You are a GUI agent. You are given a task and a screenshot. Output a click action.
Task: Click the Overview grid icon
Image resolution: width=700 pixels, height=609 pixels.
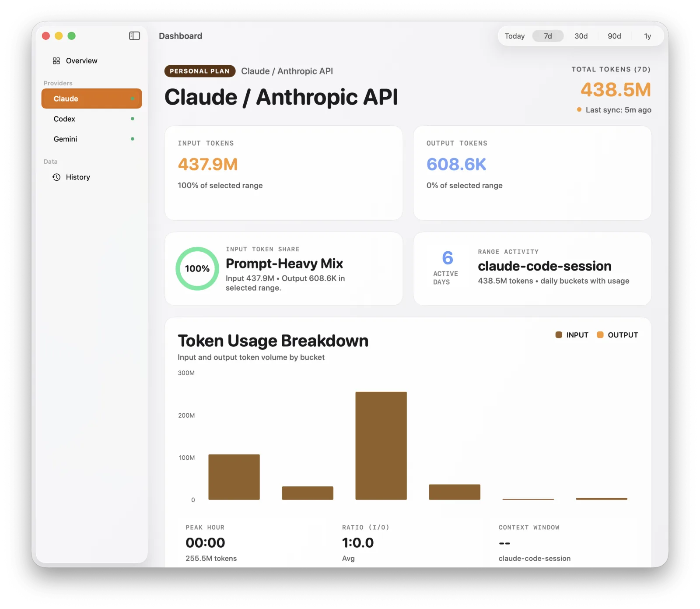tap(56, 61)
